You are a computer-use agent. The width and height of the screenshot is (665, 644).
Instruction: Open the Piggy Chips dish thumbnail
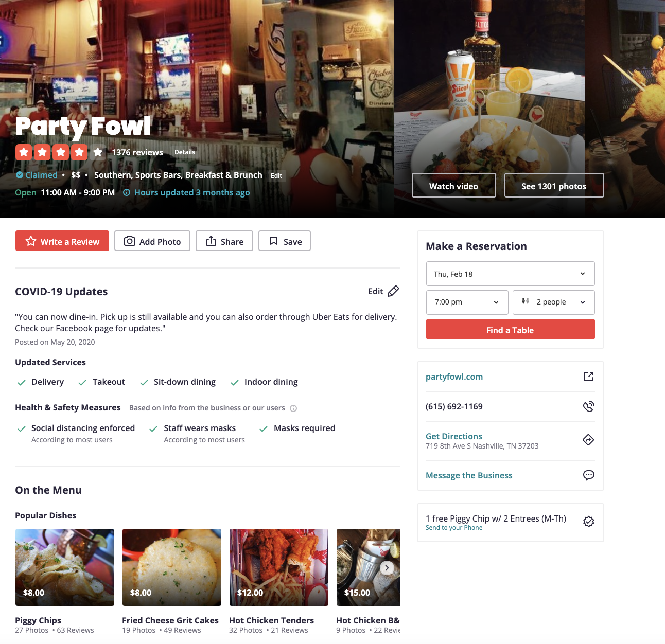coord(65,567)
